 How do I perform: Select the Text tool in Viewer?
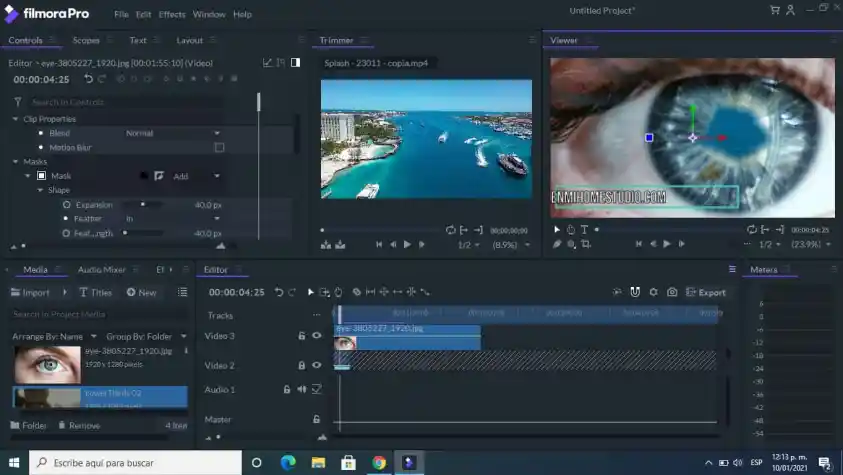click(x=584, y=229)
